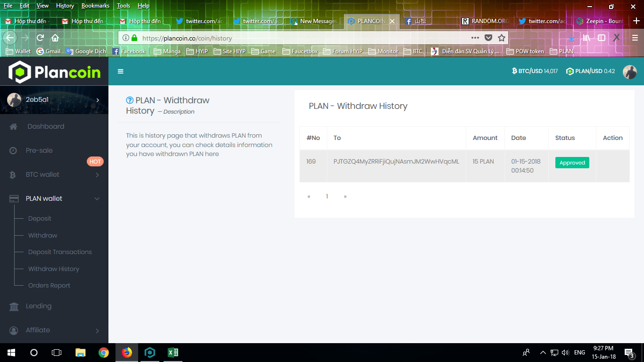This screenshot has height=362, width=644.
Task: Open Deposit Transactions page
Action: click(x=60, y=252)
